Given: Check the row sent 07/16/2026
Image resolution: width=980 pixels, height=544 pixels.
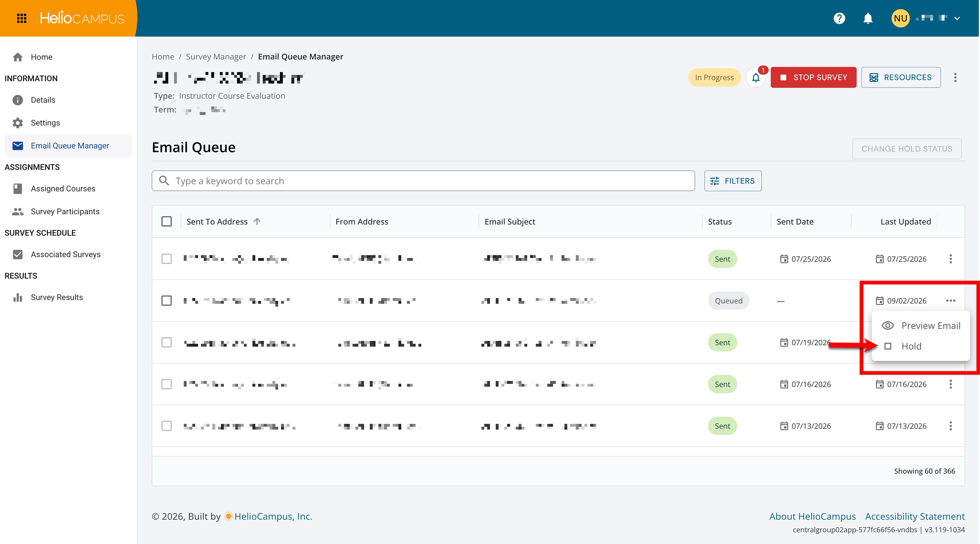Looking at the screenshot, I should pyautogui.click(x=167, y=384).
